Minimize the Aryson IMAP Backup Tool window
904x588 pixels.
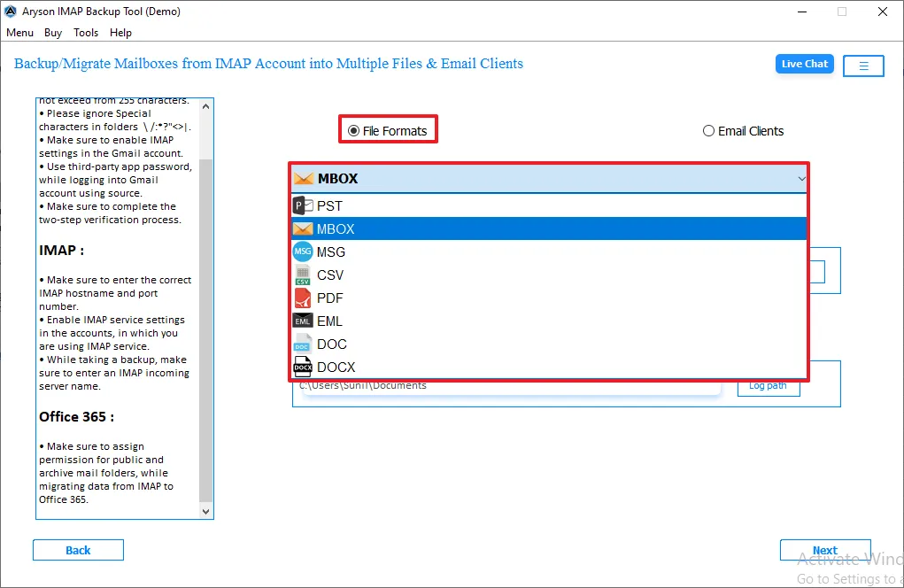click(x=802, y=12)
